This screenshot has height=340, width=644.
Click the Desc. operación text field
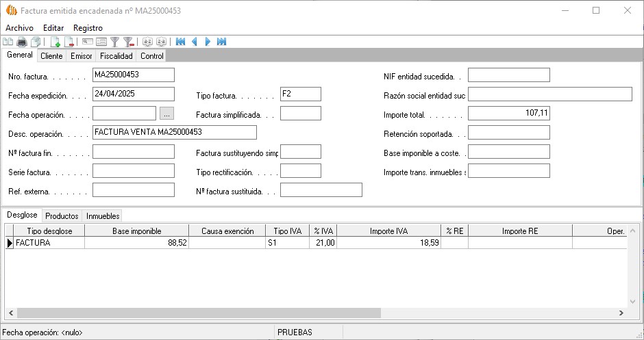[174, 132]
